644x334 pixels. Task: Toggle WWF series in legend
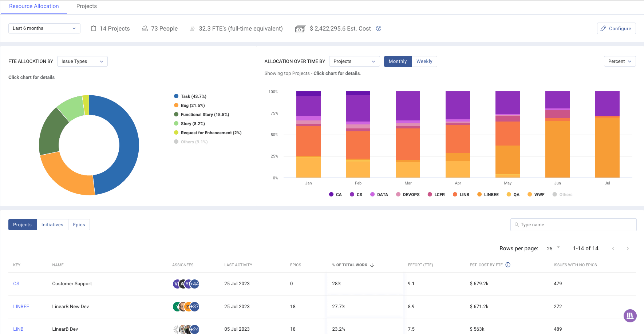[536, 195]
